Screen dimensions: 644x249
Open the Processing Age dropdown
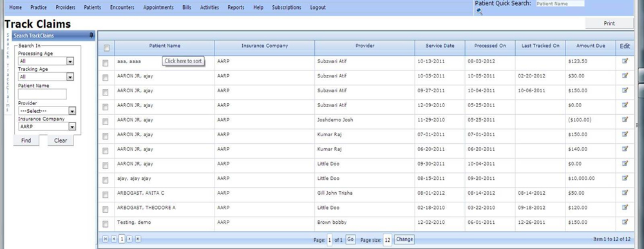point(70,61)
